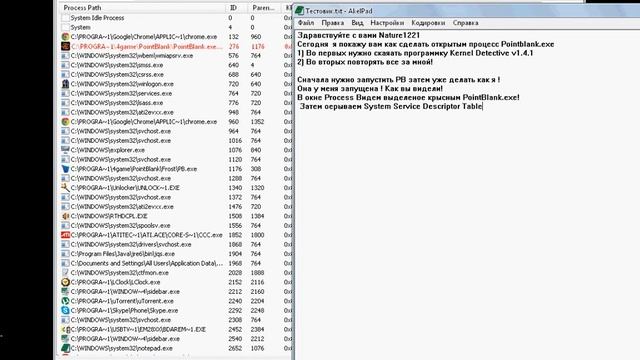The image size is (640, 360).
Task: Click the spoolsv.exe process icon
Action: 65,226
